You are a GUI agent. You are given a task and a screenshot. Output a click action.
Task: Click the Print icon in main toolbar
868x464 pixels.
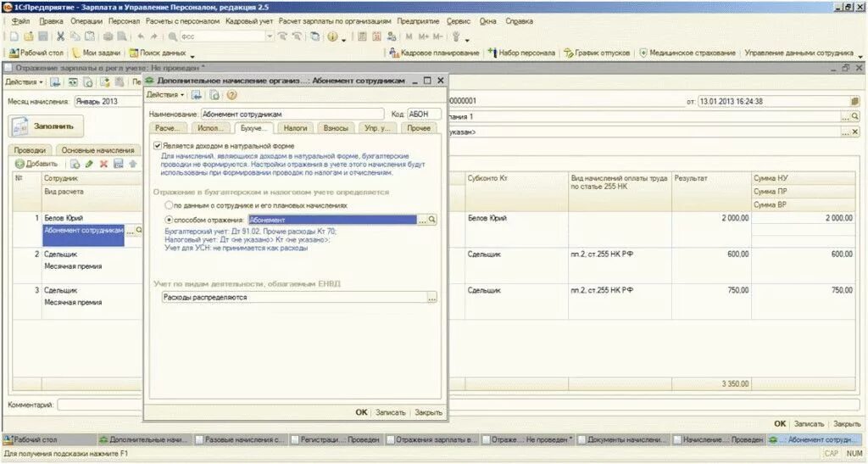[x=108, y=36]
